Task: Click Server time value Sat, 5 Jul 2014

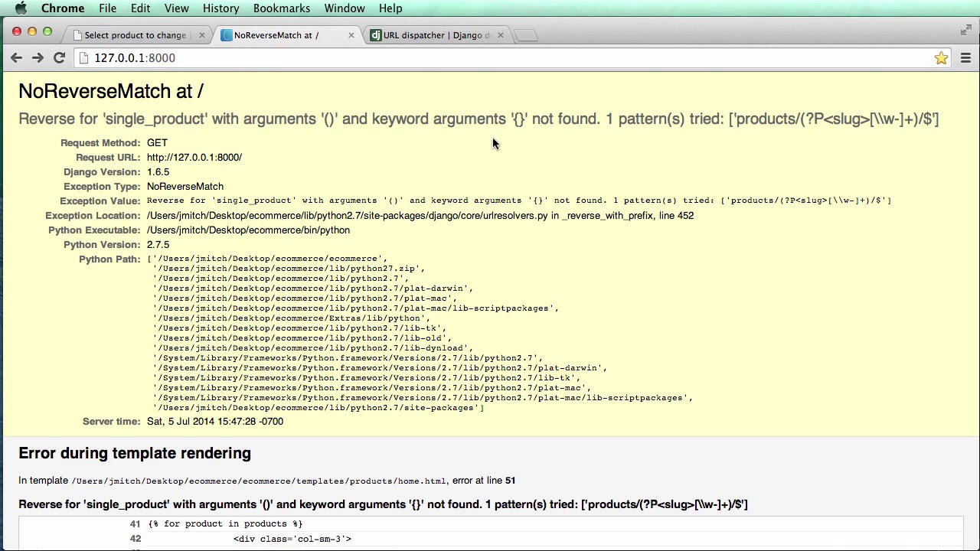Action: point(215,422)
